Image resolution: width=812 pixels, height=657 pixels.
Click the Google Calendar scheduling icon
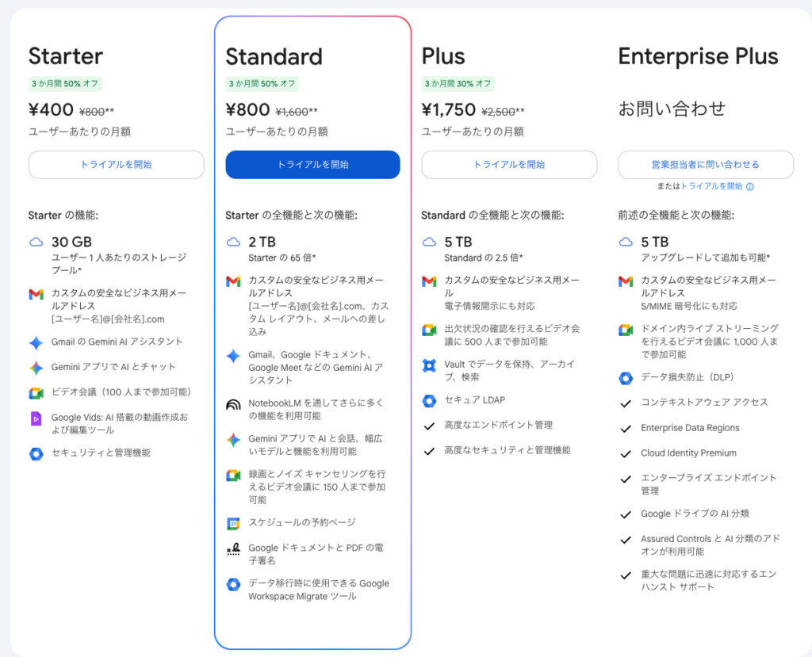tap(233, 523)
